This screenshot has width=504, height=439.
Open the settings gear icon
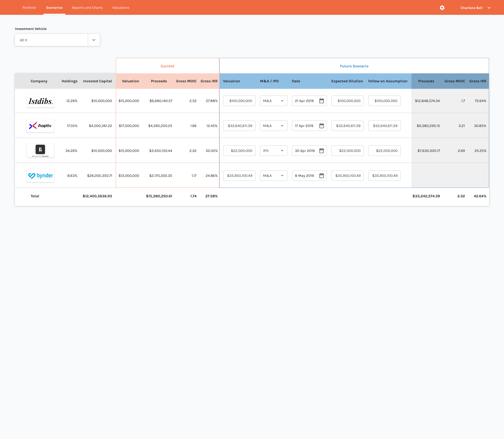[x=442, y=8]
